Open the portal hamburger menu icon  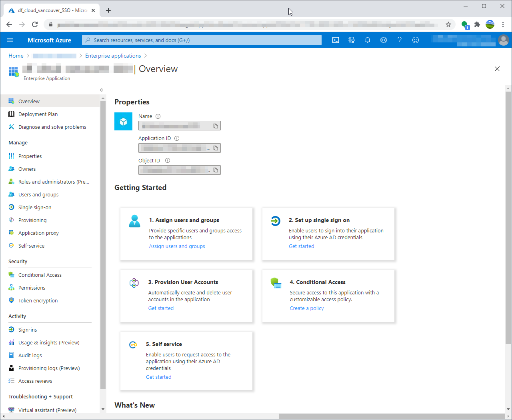[10, 40]
